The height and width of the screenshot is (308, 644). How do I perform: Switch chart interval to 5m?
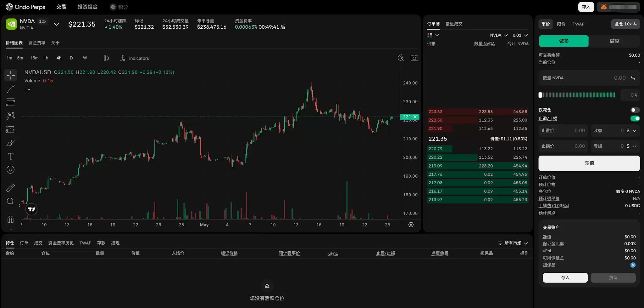click(20, 58)
